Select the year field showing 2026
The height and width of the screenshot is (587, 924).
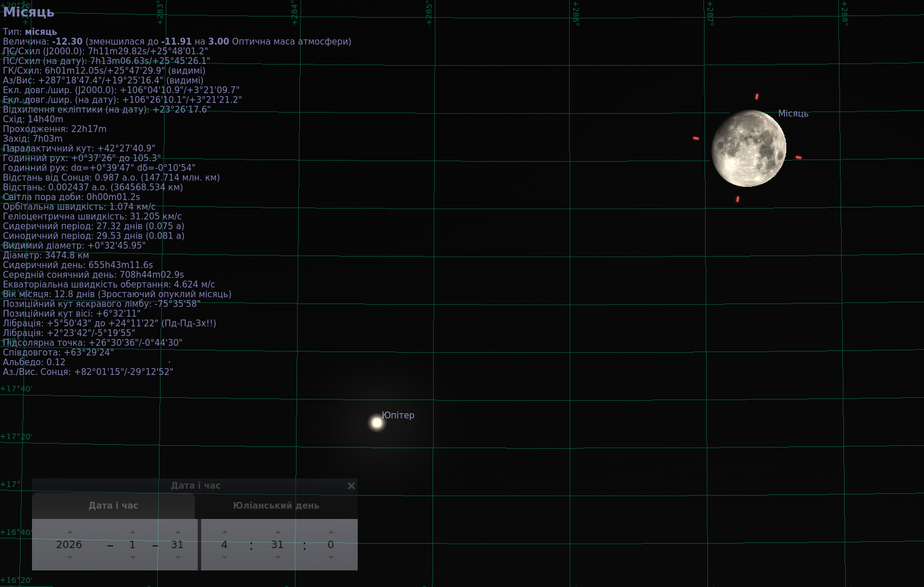69,545
